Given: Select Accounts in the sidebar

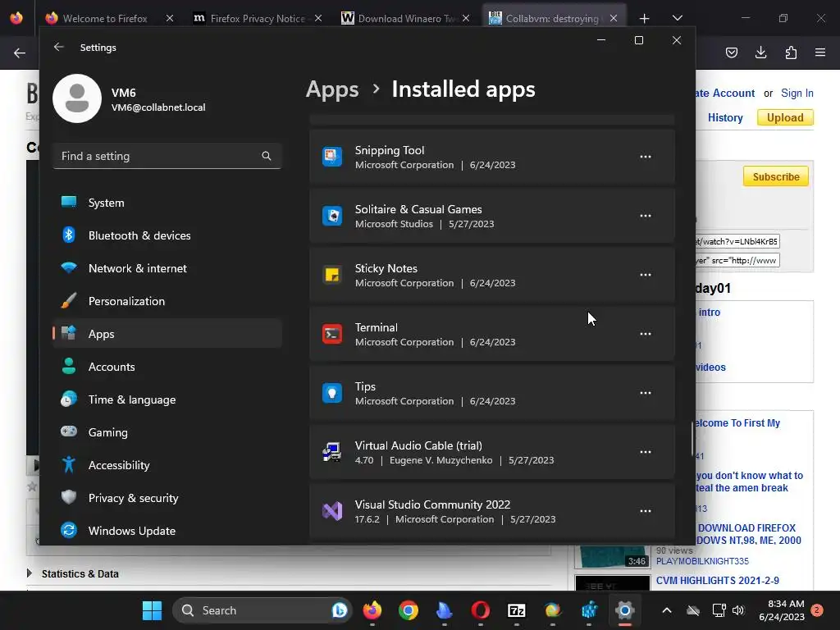Looking at the screenshot, I should coord(167,367).
